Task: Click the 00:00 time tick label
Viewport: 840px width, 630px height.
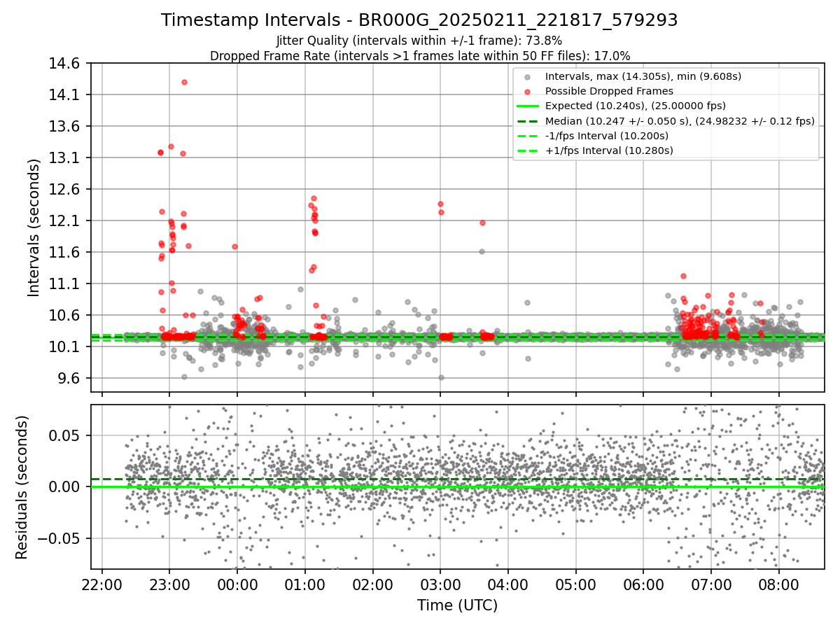Action: 237,585
